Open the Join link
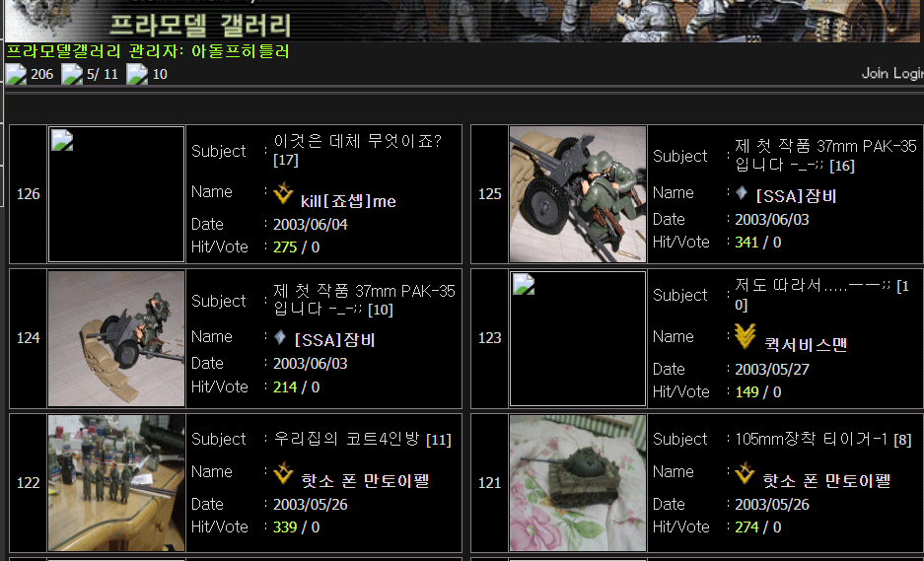 tap(875, 73)
